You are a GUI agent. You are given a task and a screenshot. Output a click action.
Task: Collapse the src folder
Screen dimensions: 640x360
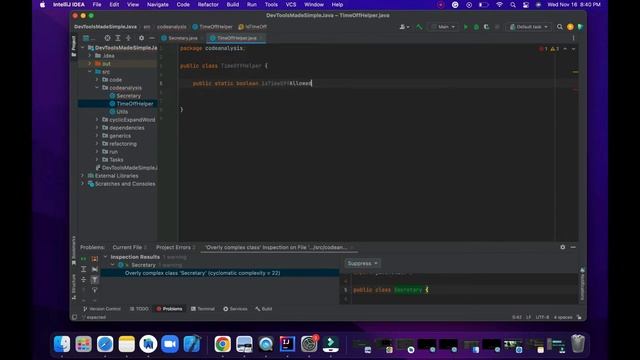[x=90, y=71]
